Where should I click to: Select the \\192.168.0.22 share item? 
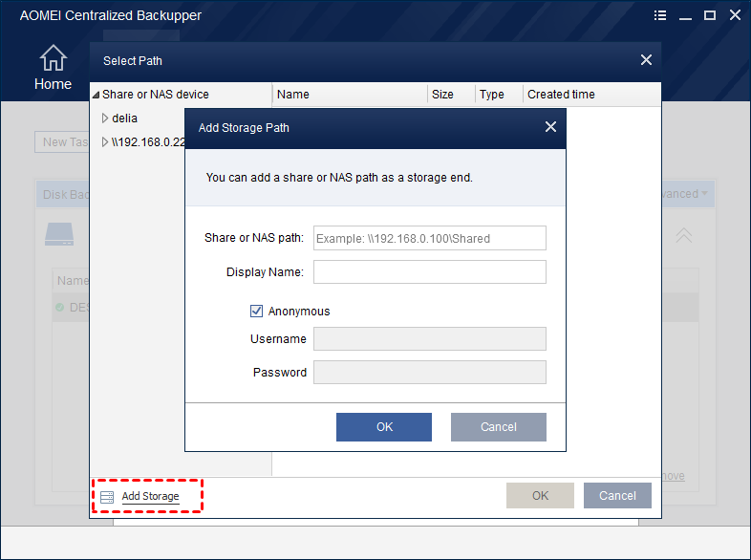pyautogui.click(x=148, y=142)
